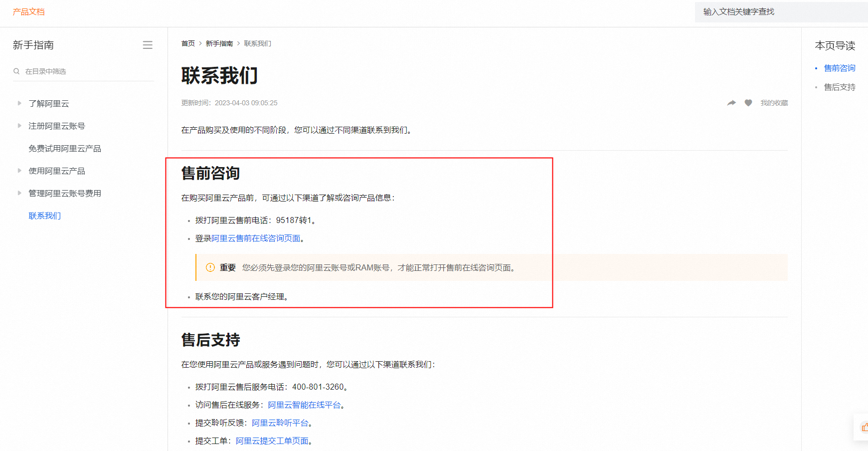Viewport: 868px width, 451px height.
Task: Click the search magnifier in directory filter
Action: [x=16, y=71]
